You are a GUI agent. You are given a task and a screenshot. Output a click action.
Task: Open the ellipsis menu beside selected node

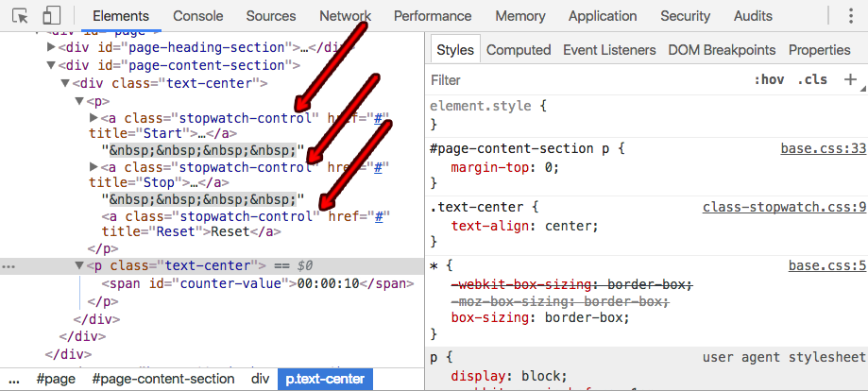(9, 266)
